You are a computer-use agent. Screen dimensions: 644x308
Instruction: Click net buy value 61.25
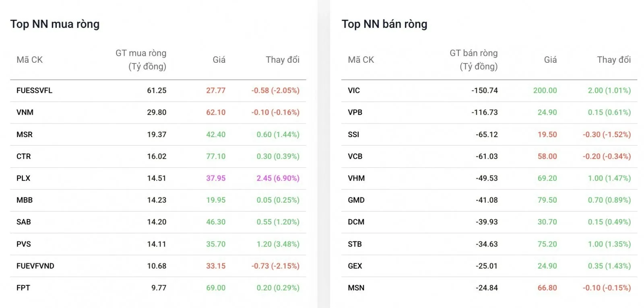[x=157, y=90]
